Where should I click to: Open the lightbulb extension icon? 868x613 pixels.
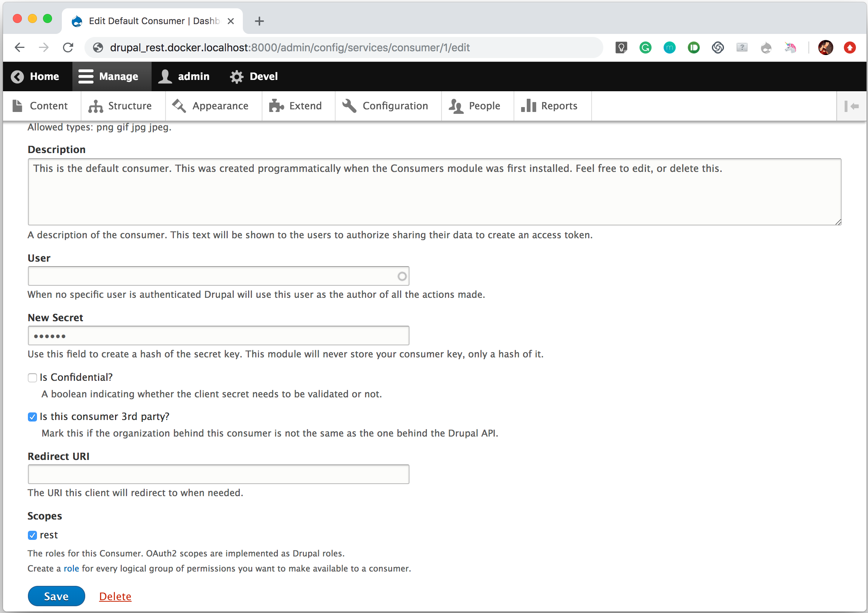pyautogui.click(x=621, y=48)
